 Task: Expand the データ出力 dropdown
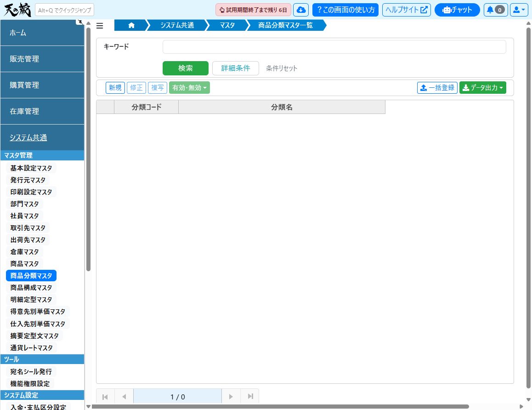(x=483, y=88)
